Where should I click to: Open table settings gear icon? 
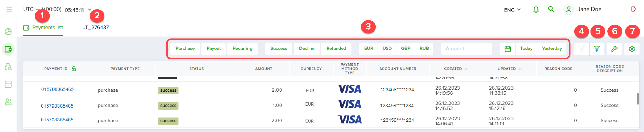pos(632,49)
